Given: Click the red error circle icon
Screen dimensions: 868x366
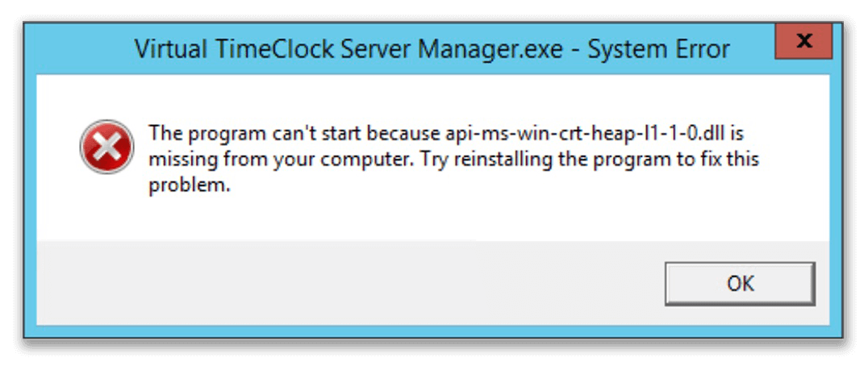Looking at the screenshot, I should click(x=106, y=147).
